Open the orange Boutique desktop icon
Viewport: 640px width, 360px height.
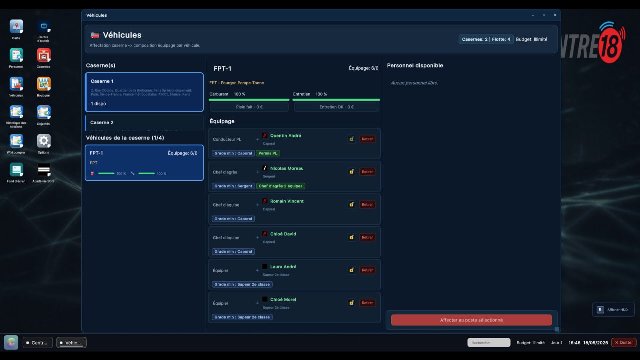click(44, 85)
